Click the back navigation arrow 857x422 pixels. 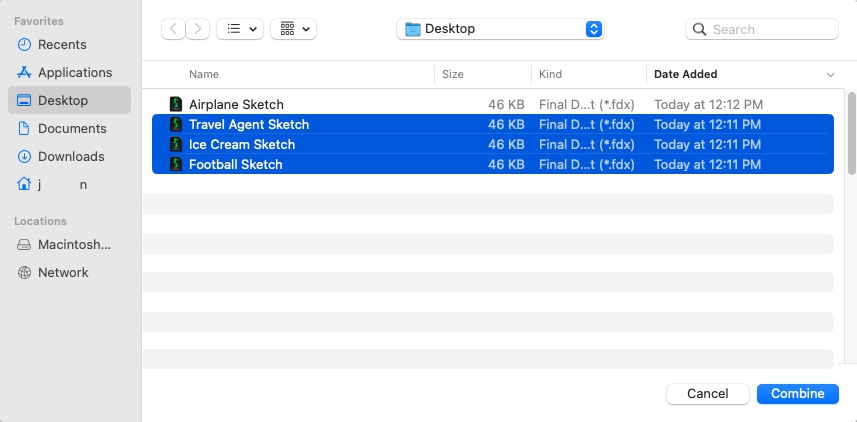[x=173, y=29]
